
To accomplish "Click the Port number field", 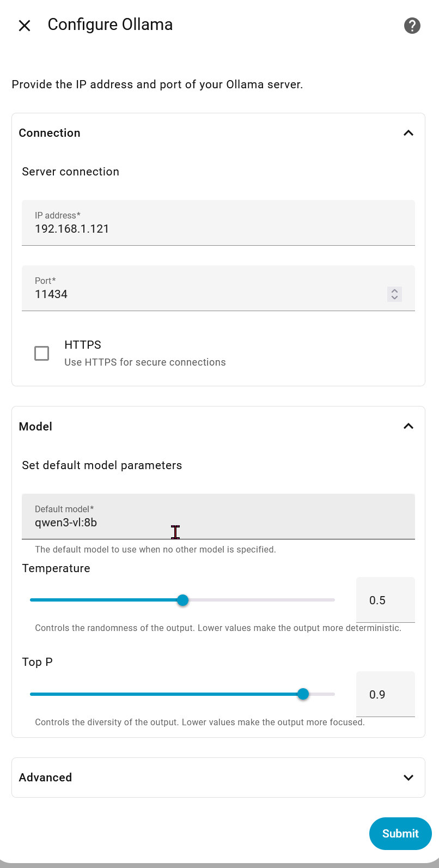I will (202, 294).
